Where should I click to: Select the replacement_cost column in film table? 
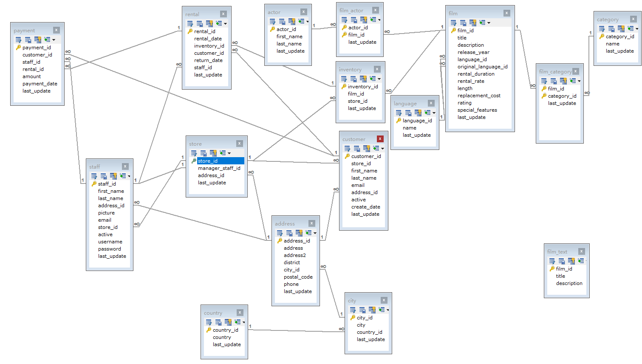point(479,96)
